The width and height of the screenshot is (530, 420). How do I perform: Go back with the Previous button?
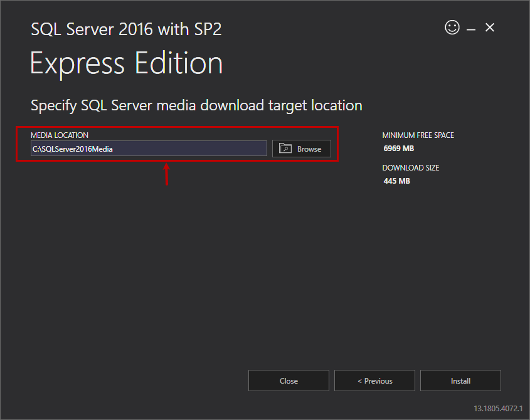tap(374, 381)
